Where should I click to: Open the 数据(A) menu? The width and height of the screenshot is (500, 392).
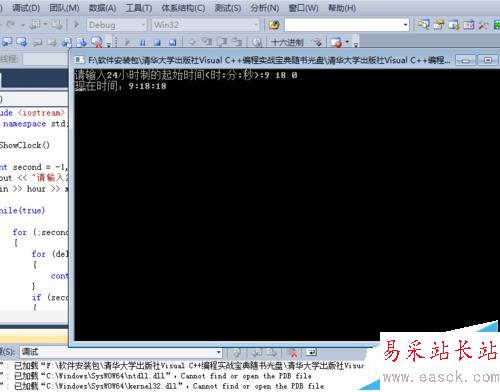102,8
